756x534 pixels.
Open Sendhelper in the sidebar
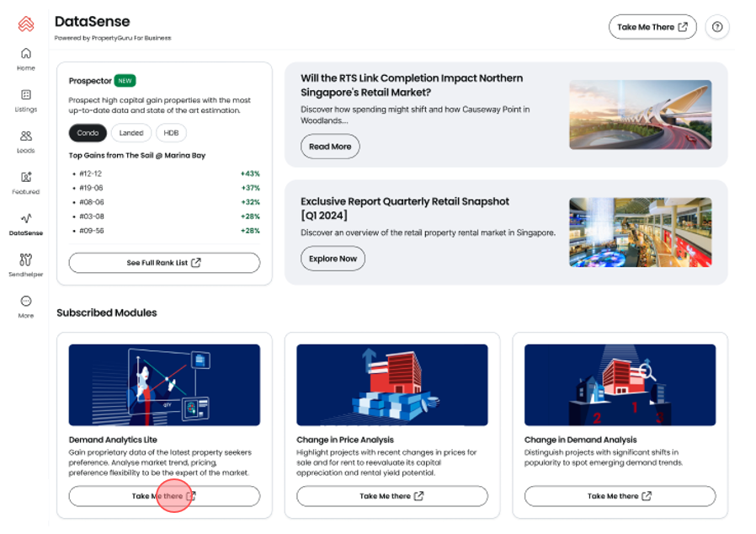tap(26, 265)
